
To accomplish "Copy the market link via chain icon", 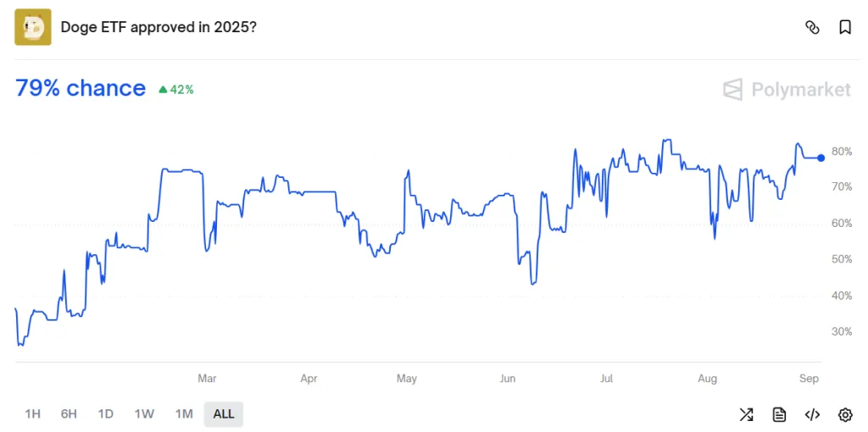I will tap(812, 27).
